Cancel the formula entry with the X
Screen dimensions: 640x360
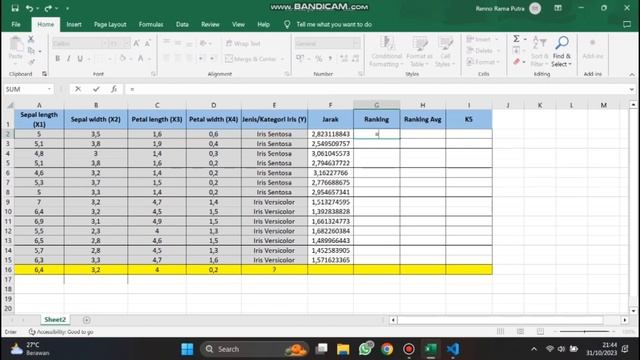pos(78,89)
